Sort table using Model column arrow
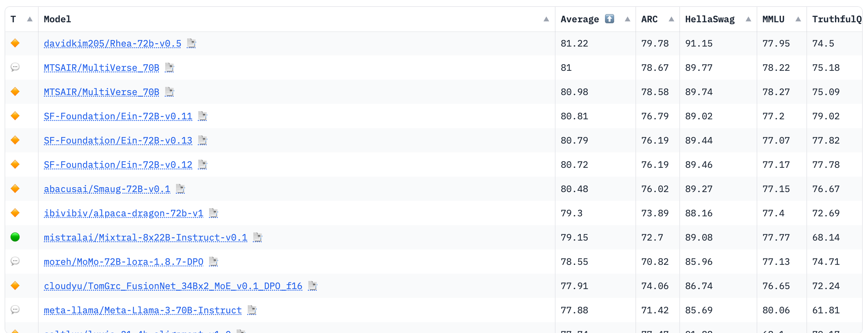The height and width of the screenshot is (333, 868). (x=546, y=19)
